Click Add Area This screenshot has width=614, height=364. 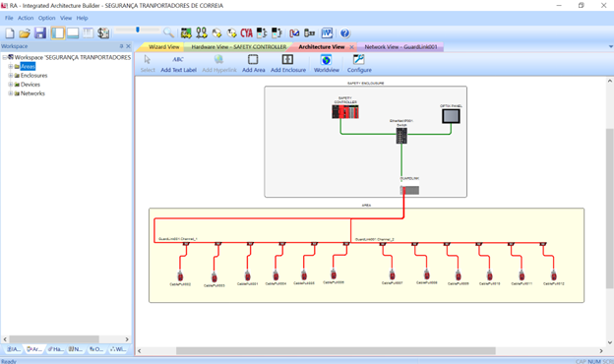[253, 64]
